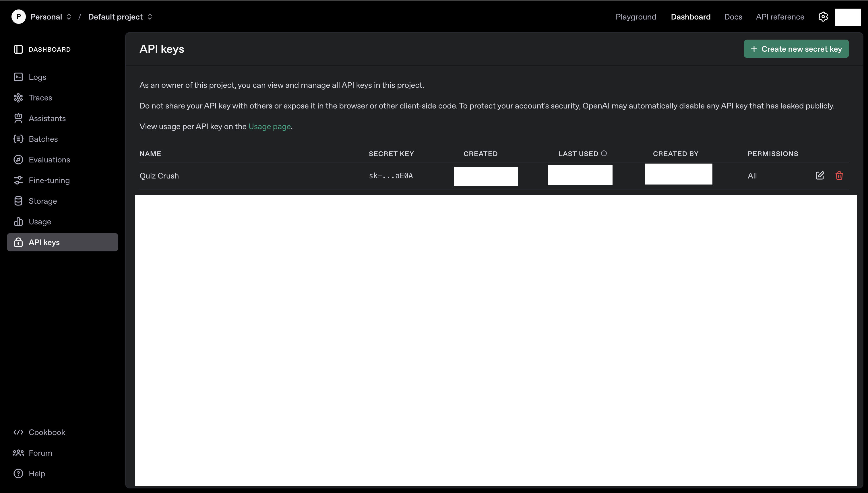Open the Usage section
The image size is (868, 493).
[x=40, y=222]
